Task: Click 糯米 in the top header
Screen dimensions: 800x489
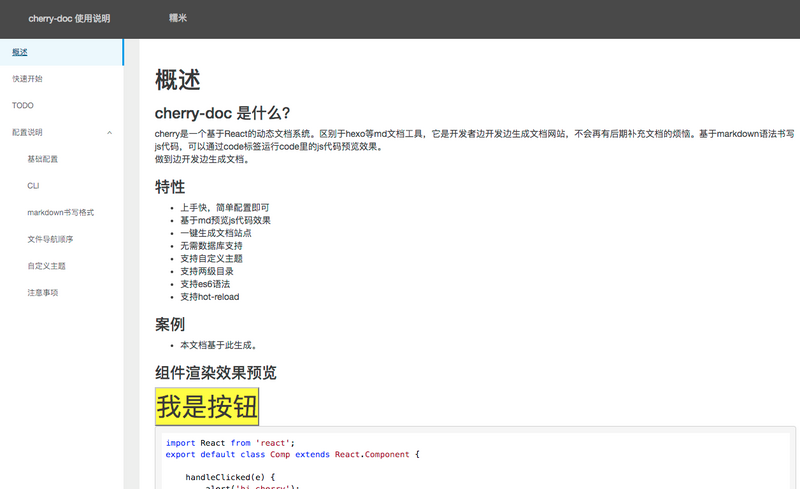Action: (178, 18)
